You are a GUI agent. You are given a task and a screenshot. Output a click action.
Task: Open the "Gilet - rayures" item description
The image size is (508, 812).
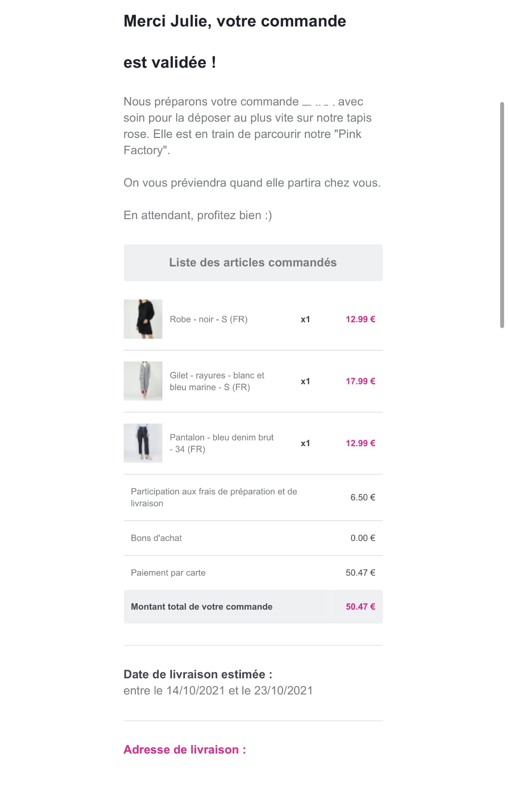(217, 381)
